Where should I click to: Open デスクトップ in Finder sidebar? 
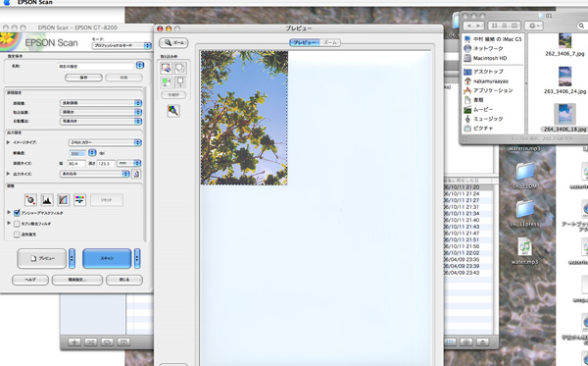click(x=488, y=72)
